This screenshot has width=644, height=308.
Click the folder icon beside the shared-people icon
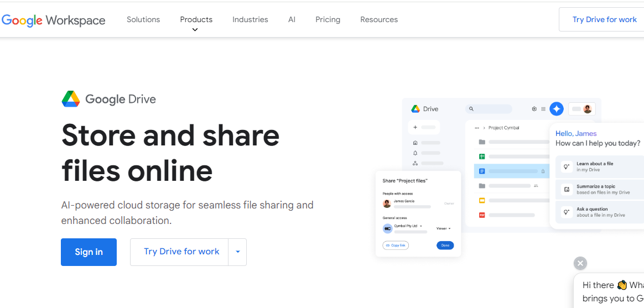click(x=482, y=186)
